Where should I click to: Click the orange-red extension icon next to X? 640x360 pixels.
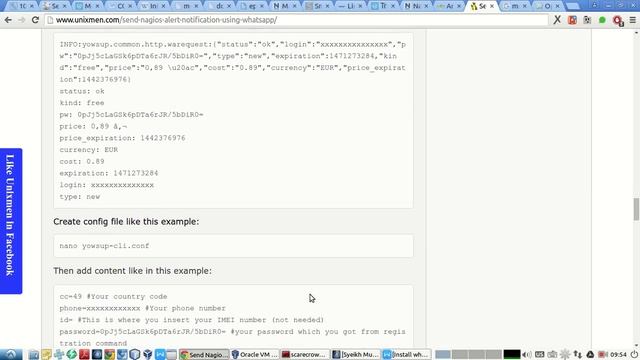(x=572, y=20)
